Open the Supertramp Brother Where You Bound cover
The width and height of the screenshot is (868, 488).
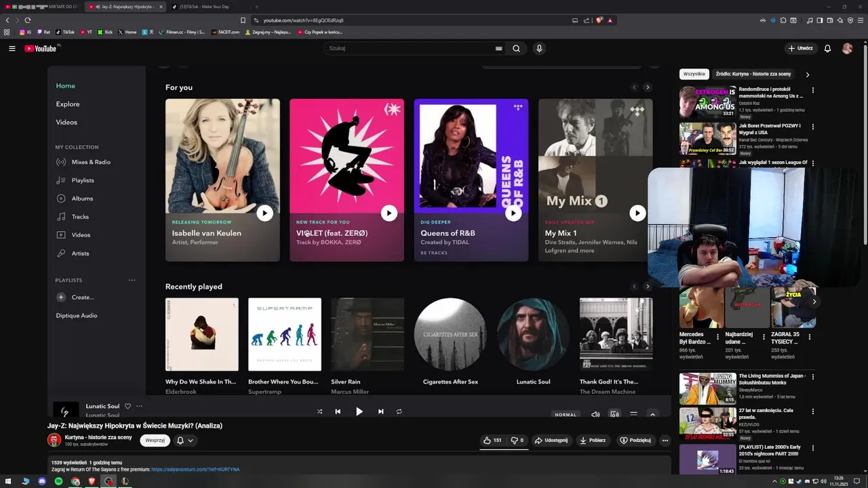[x=285, y=335]
